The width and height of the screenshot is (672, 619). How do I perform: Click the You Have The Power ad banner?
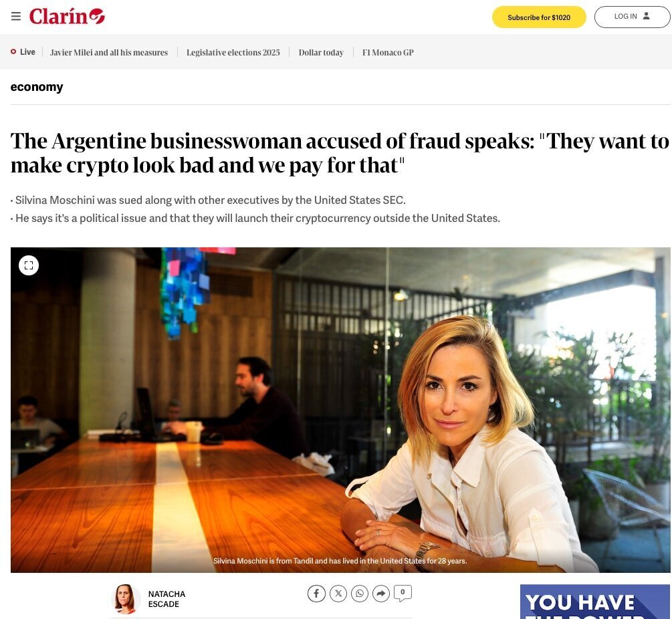pos(595,602)
